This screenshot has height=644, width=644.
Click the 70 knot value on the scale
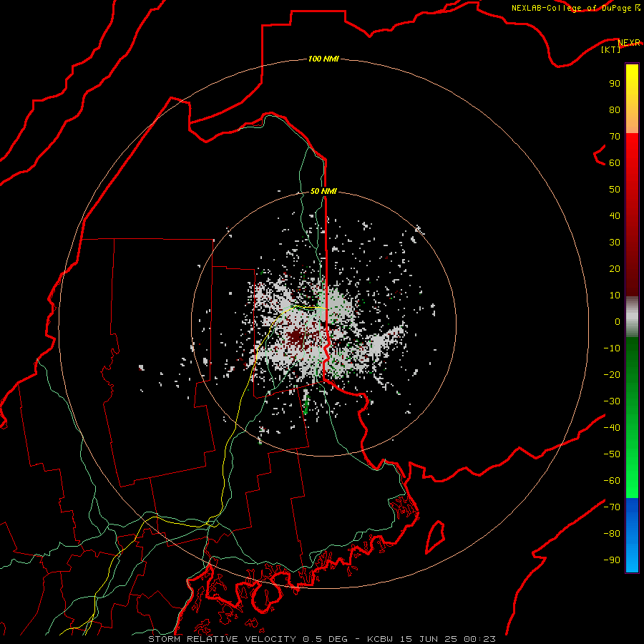pyautogui.click(x=615, y=137)
